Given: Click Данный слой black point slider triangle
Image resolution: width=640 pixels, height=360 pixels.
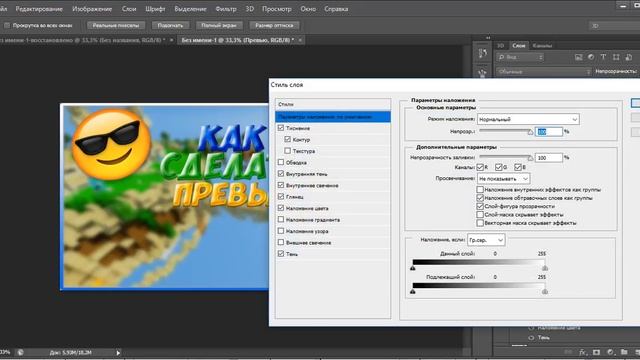Looking at the screenshot, I should click(x=413, y=268).
